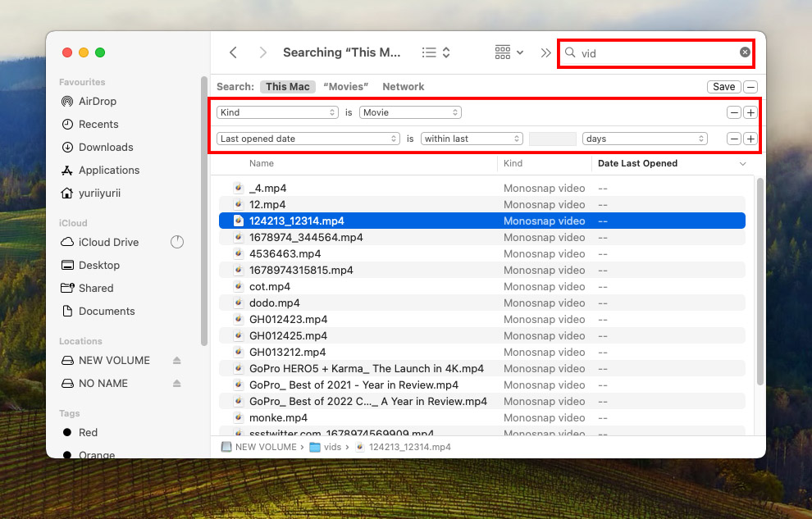
Task: Select the Network search scope
Action: (403, 86)
